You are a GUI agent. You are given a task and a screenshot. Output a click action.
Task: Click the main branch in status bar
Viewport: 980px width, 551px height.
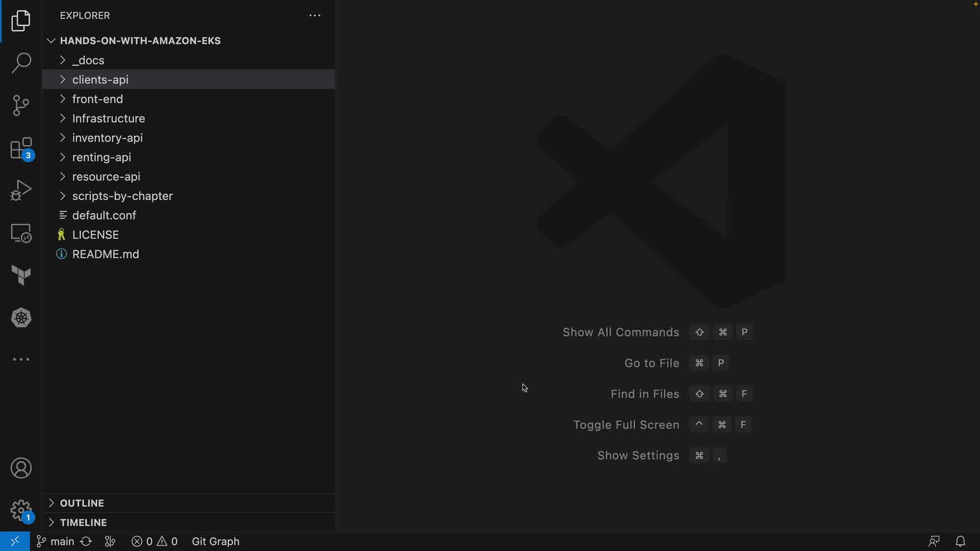tap(56, 541)
